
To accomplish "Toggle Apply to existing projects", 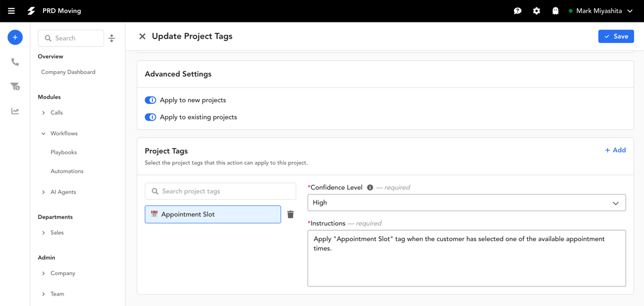I will point(150,117).
